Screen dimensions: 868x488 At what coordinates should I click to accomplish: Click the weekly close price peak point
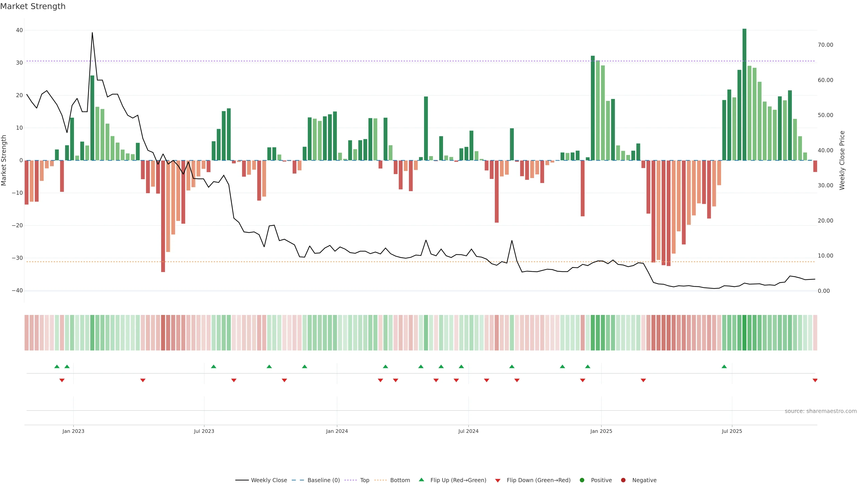(92, 33)
